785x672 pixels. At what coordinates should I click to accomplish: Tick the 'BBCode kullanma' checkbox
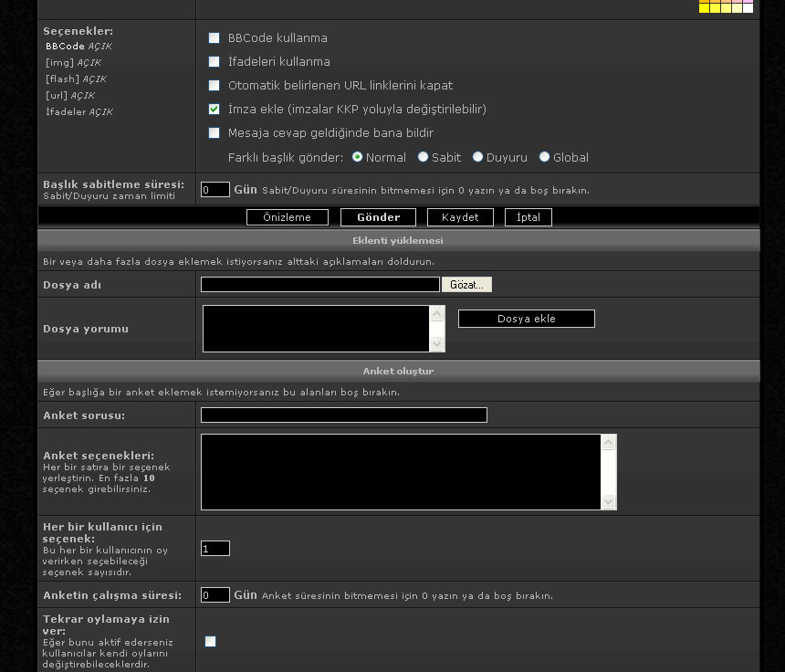(214, 38)
